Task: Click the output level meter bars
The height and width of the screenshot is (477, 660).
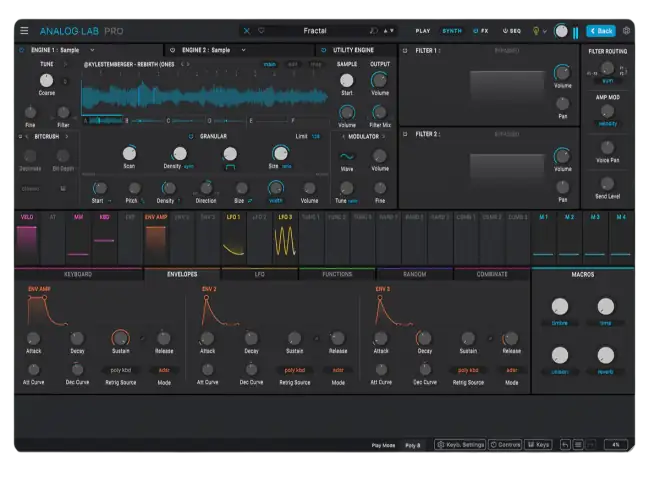Action: (575, 32)
